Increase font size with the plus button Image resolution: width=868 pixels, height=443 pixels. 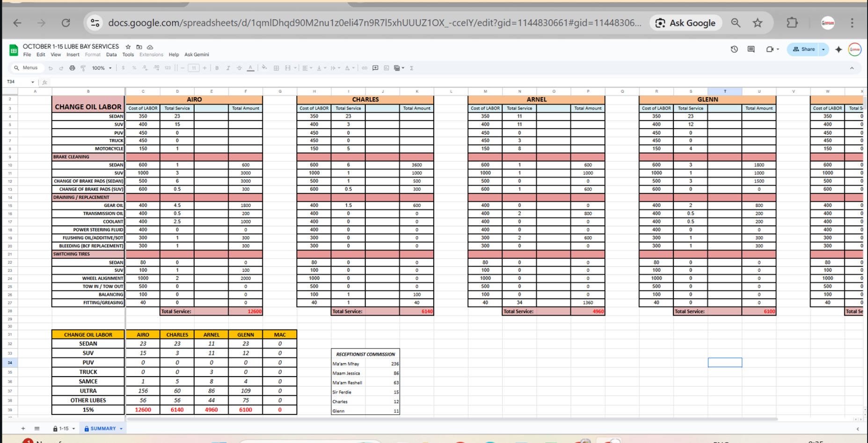click(205, 68)
